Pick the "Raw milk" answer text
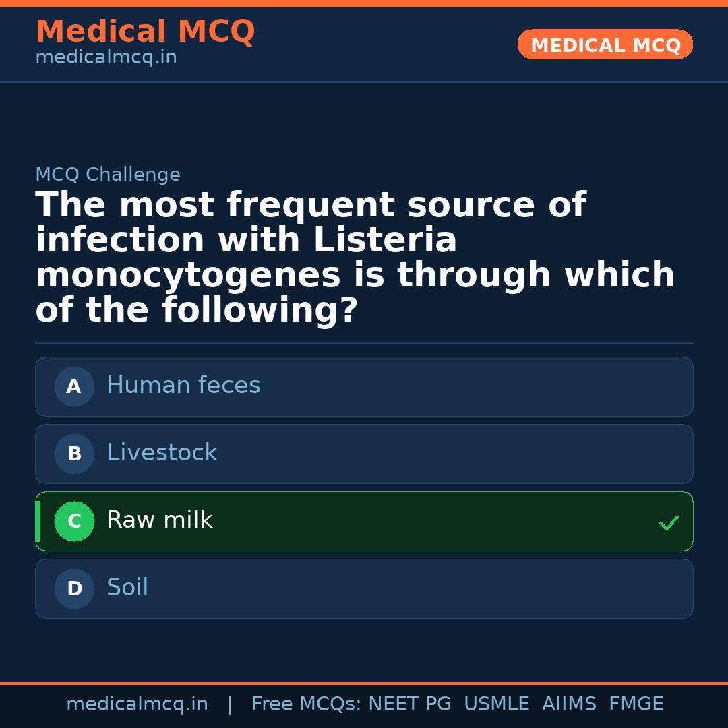Viewport: 728px width, 728px height. coord(160,520)
